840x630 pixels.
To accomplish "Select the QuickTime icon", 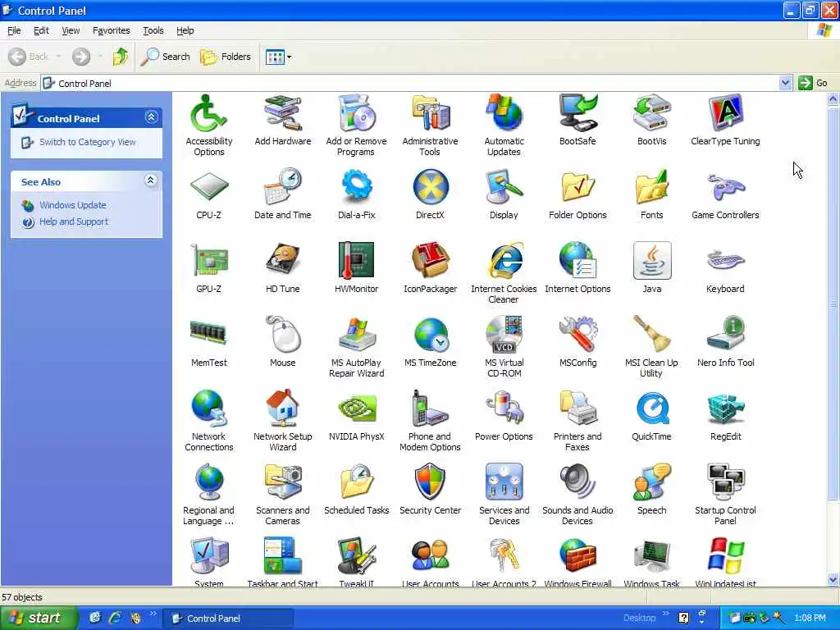I will 651,409.
